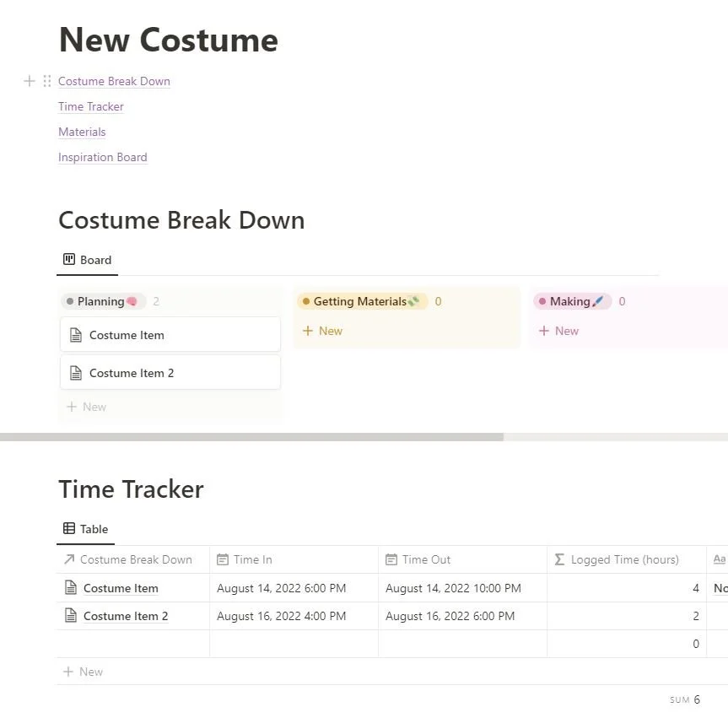The height and width of the screenshot is (718, 728).
Task: Add new card under Making column
Action: coord(558,331)
